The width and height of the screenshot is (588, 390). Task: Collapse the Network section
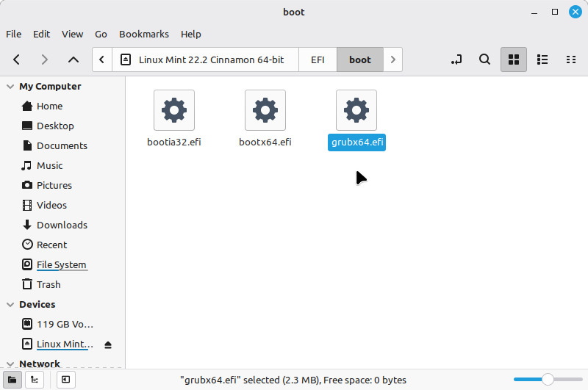coord(10,364)
